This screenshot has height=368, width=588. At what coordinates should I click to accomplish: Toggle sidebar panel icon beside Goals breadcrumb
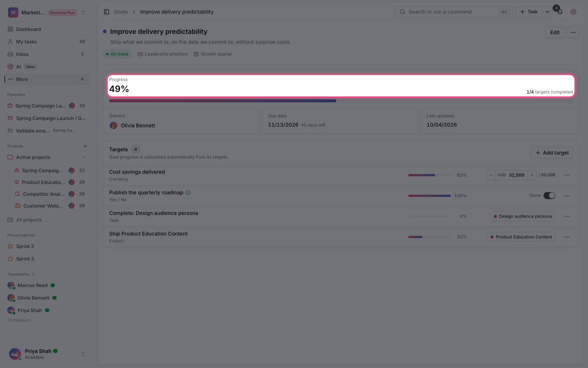point(107,12)
